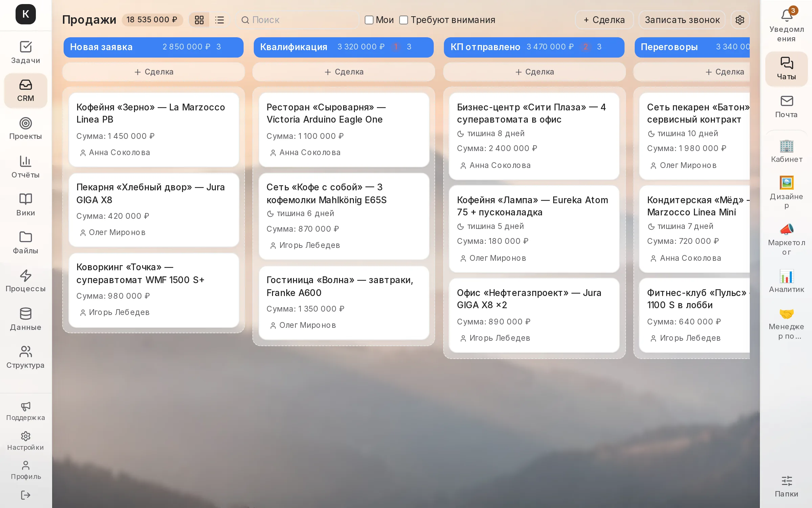This screenshot has height=508, width=812.
Task: Open Почта mail icon
Action: click(x=786, y=107)
